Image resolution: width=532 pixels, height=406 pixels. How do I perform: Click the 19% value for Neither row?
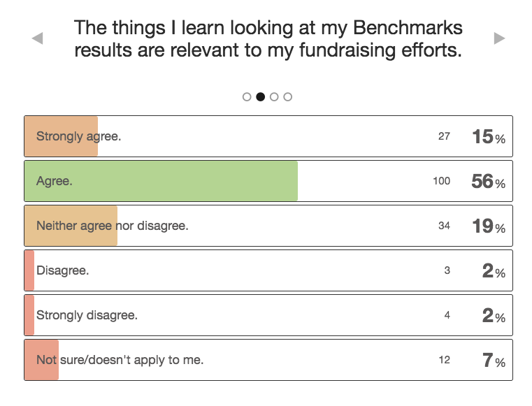pos(489,226)
